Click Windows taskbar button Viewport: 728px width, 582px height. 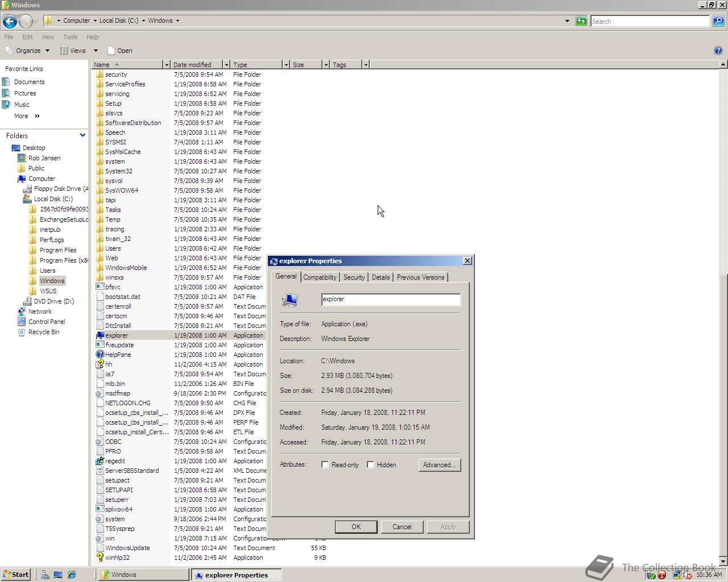tap(144, 575)
